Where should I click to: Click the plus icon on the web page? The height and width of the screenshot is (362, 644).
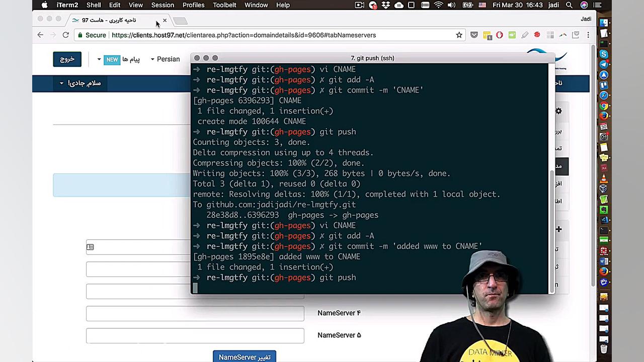pyautogui.click(x=558, y=229)
